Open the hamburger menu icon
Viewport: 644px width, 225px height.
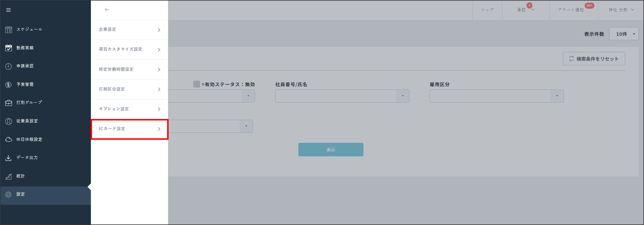[8, 10]
